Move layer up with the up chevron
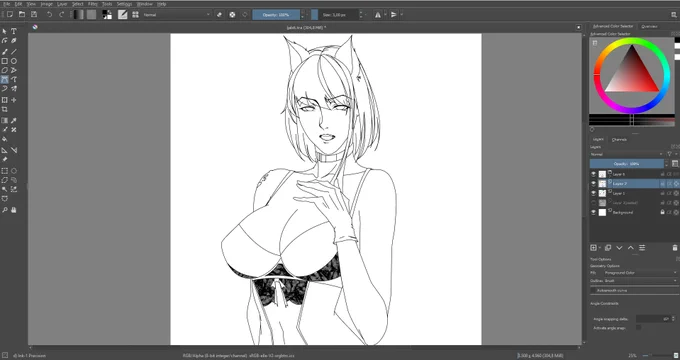Image resolution: width=680 pixels, height=360 pixels. tap(631, 248)
